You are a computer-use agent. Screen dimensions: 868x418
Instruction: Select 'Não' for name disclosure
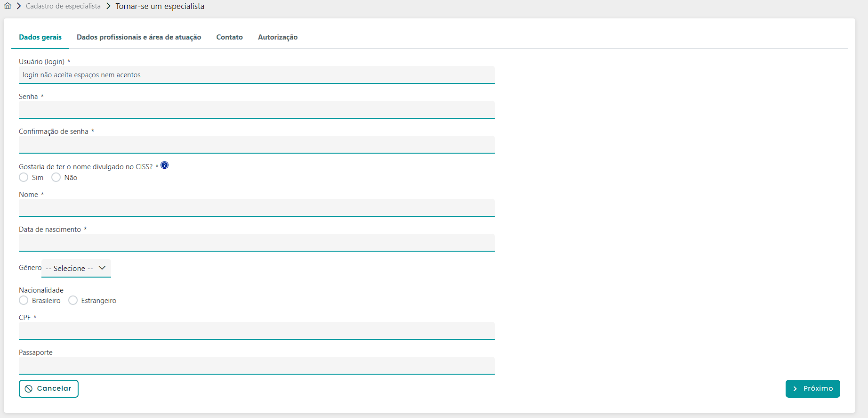click(x=56, y=178)
